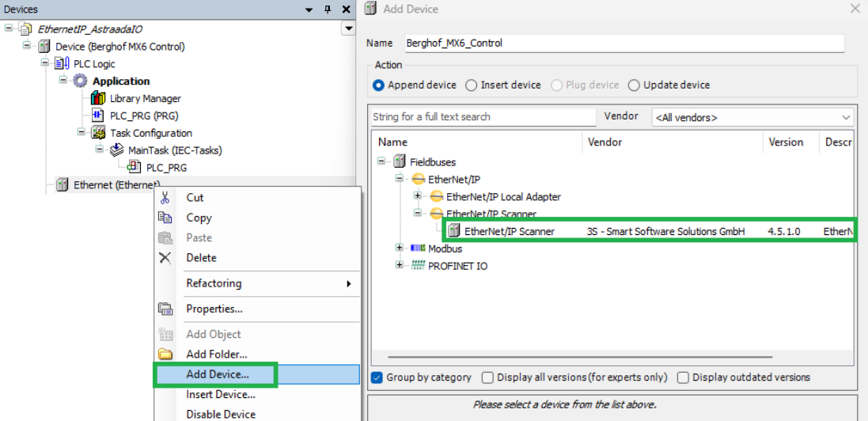868x421 pixels.
Task: Sort by the Name column header
Action: click(477, 142)
